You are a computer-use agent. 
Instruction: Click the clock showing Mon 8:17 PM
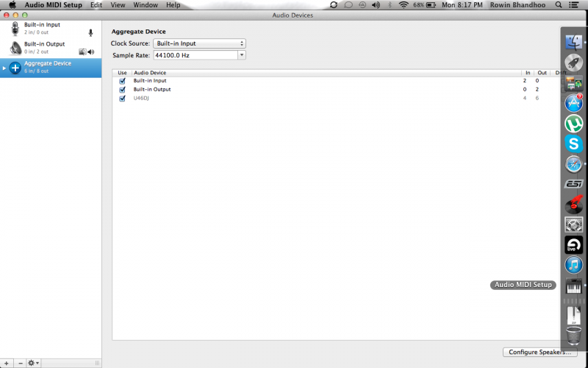462,5
